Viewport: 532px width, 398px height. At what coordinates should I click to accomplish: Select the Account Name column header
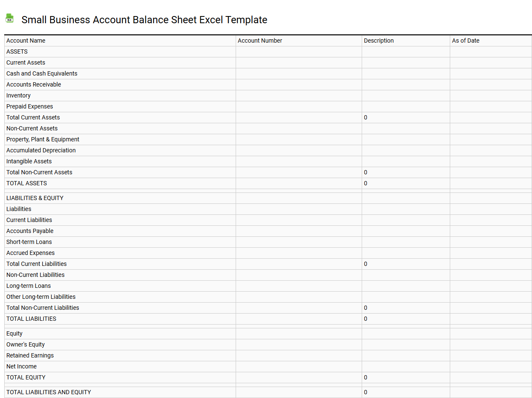point(26,41)
